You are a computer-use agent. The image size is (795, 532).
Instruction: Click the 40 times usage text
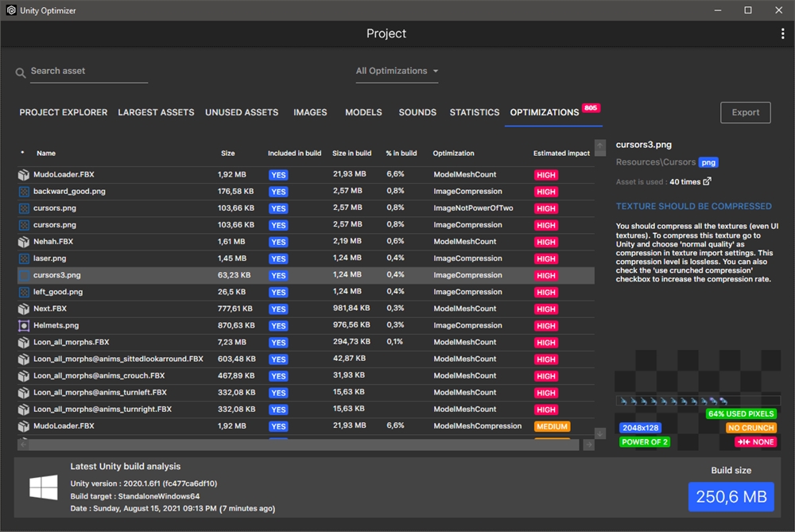pyautogui.click(x=684, y=181)
